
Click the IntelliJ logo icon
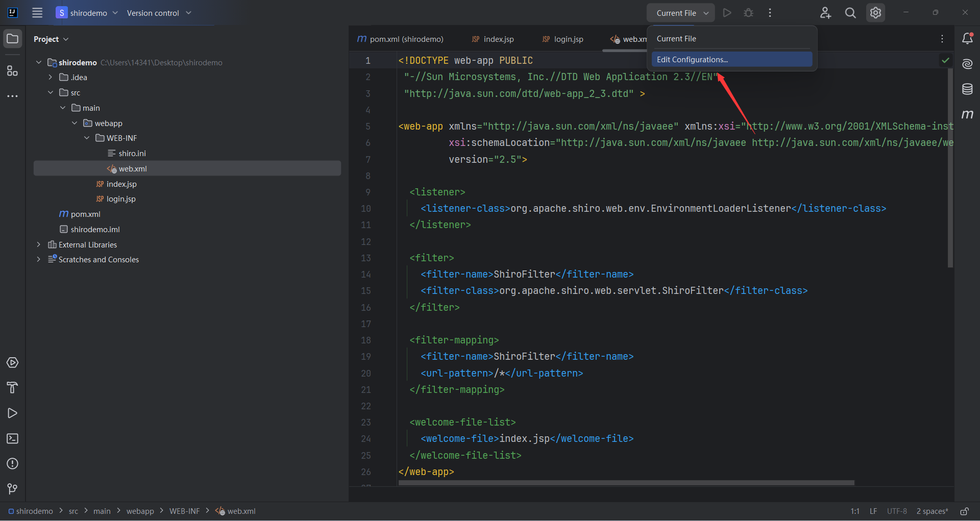[x=13, y=13]
